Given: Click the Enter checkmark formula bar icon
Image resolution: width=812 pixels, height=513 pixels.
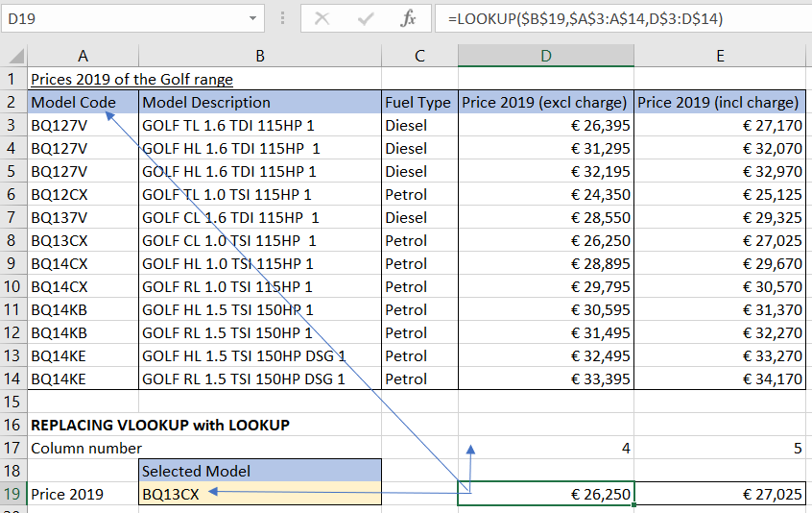Looking at the screenshot, I should 366,19.
